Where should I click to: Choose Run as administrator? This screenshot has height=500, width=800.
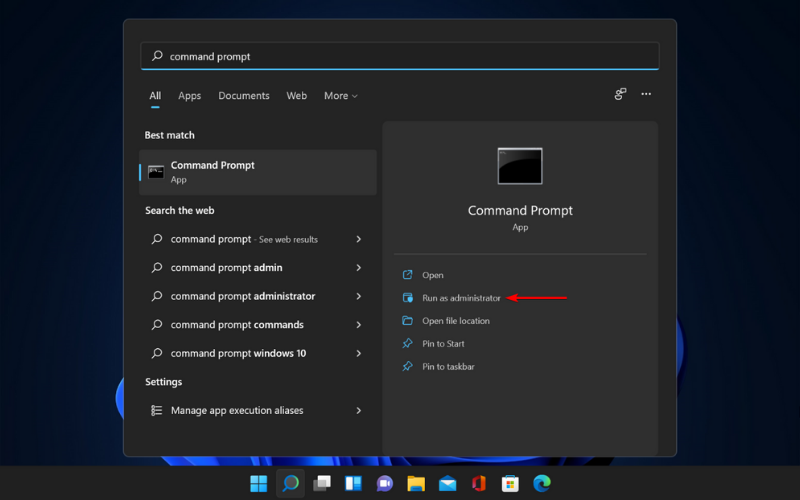click(x=461, y=298)
